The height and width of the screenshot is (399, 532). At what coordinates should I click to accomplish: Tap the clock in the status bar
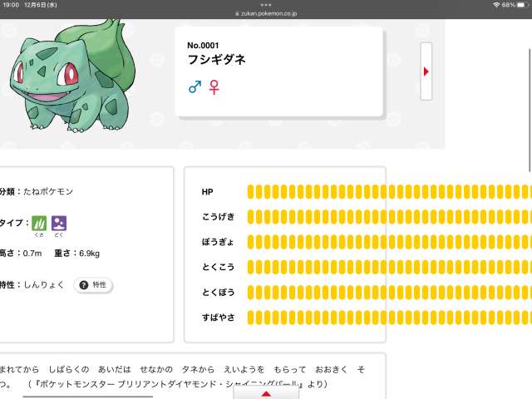pyautogui.click(x=11, y=5)
